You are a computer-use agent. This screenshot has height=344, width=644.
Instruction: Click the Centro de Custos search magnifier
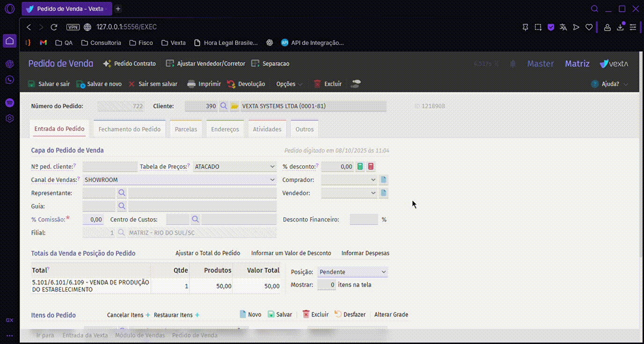point(196,219)
